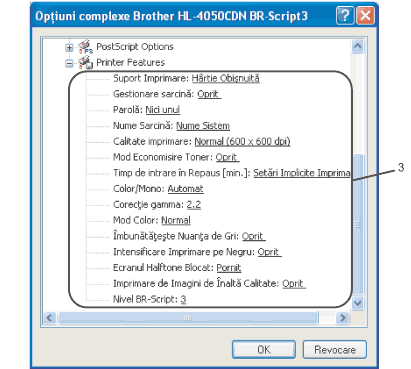Screen dimensions: 411x369
Task: Click the horizontal scrollbar thumb
Action: coord(188,317)
